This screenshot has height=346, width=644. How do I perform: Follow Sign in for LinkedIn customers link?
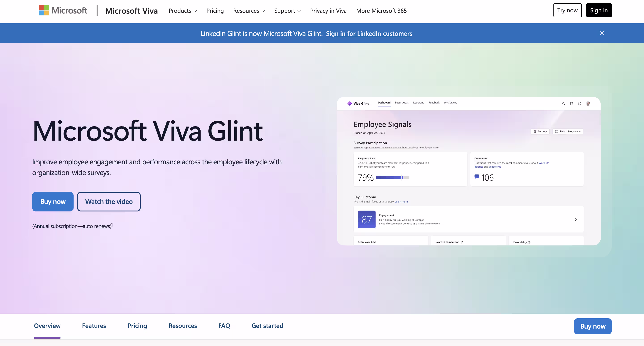[369, 33]
